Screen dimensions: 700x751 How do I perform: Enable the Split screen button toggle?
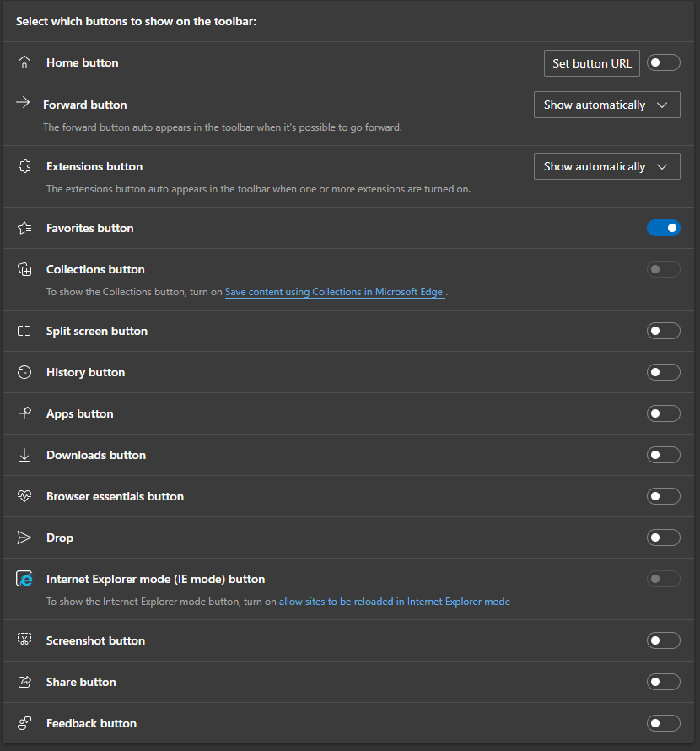(663, 331)
